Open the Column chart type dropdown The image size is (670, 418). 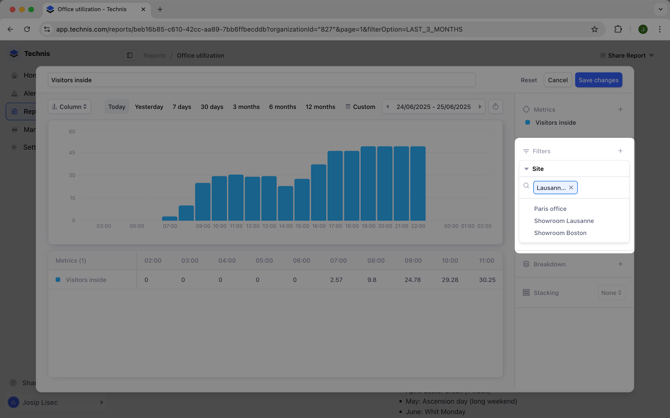coord(70,107)
